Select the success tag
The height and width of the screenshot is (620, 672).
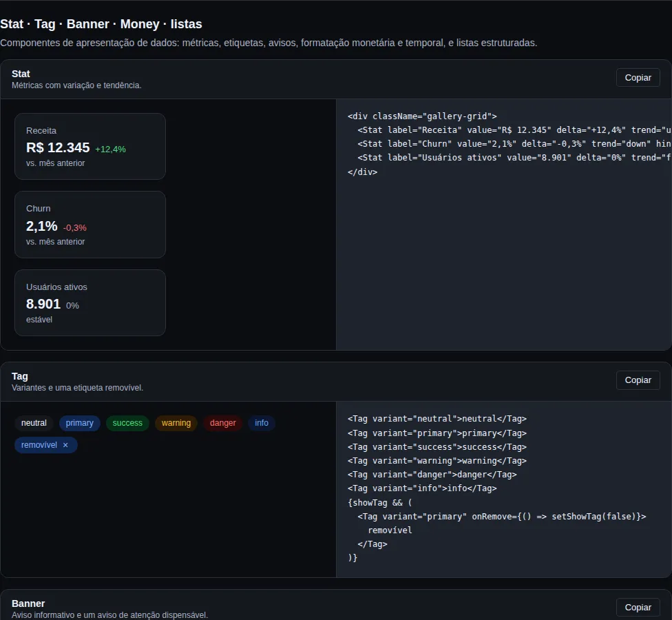(127, 423)
